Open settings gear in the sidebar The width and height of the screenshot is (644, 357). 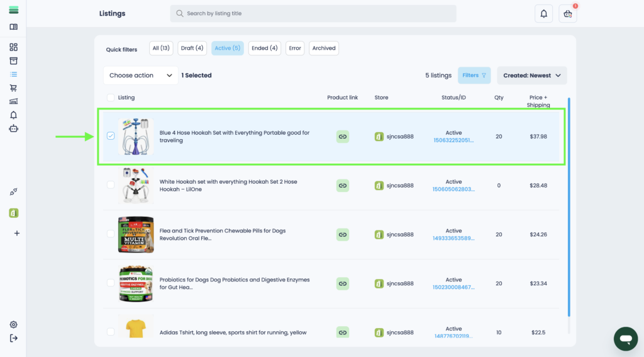pos(13,324)
